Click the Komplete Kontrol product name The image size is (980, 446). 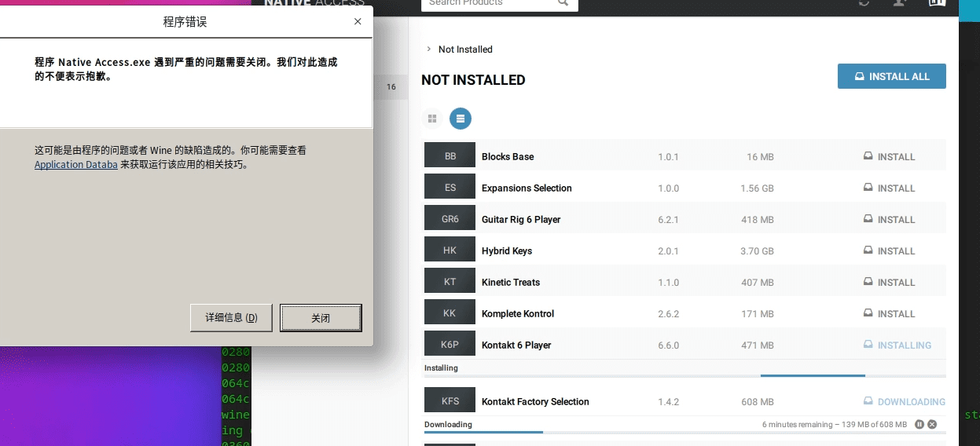click(518, 313)
